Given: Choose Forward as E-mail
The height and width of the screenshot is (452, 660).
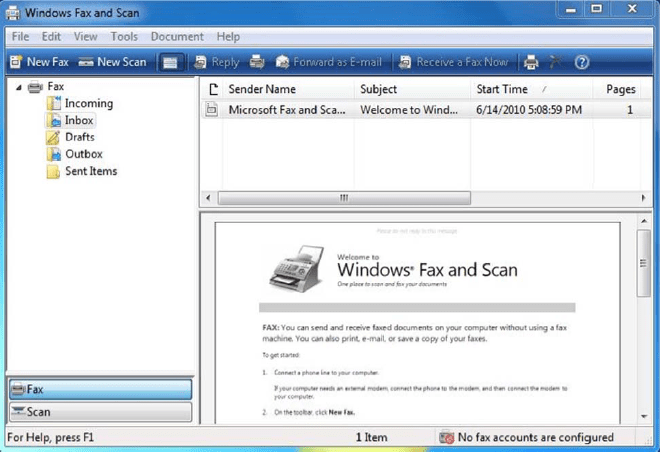Looking at the screenshot, I should 329,62.
